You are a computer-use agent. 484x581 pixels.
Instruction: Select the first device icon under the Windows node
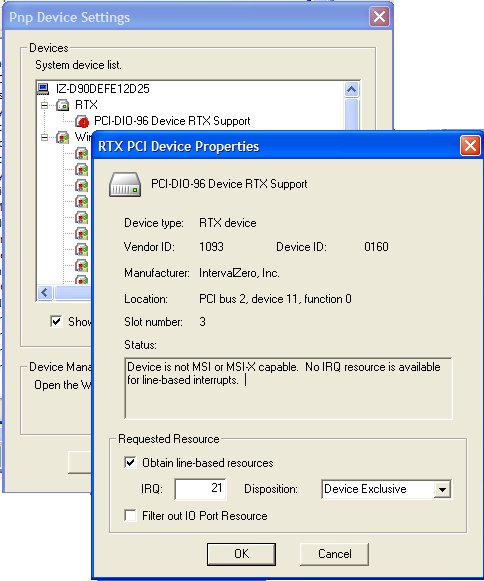tap(82, 153)
